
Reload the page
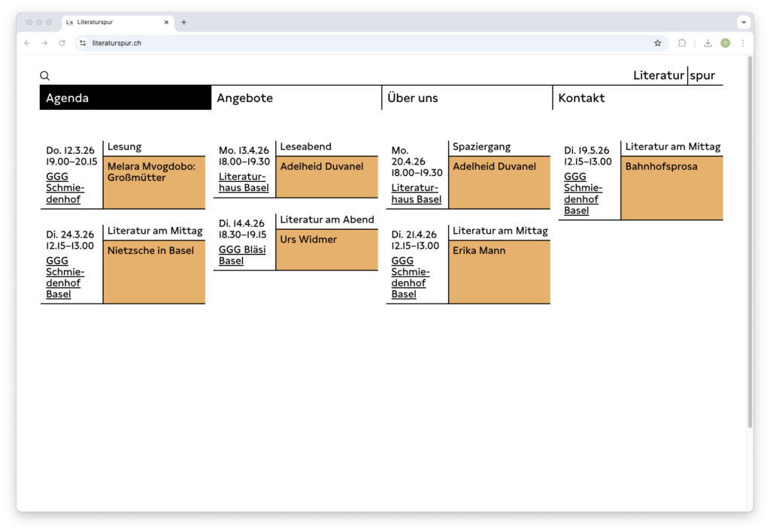pyautogui.click(x=62, y=44)
